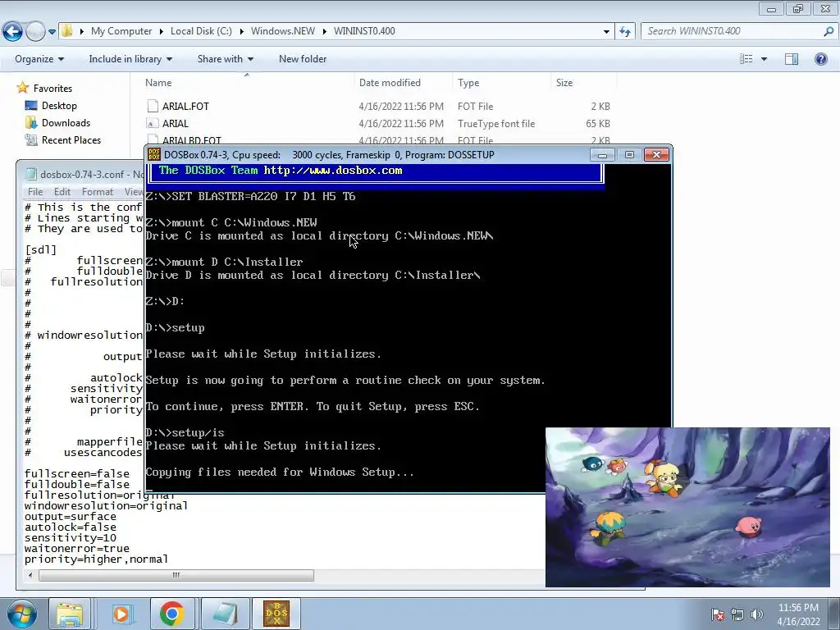The height and width of the screenshot is (630, 840).
Task: Click the priority=higher,normal line in Notepad
Action: 97,559
